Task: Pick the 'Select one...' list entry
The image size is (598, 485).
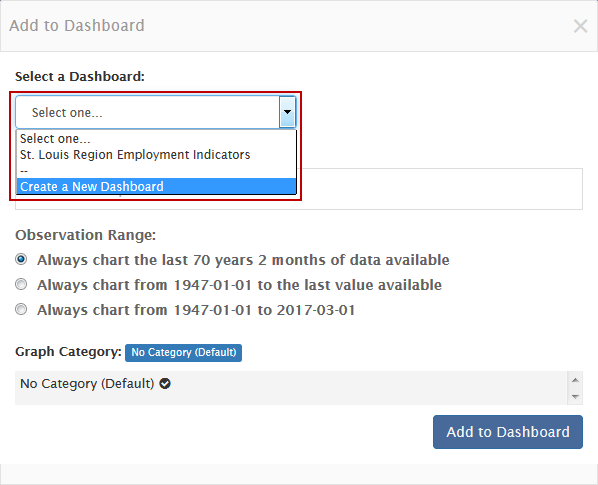Action: [156, 139]
